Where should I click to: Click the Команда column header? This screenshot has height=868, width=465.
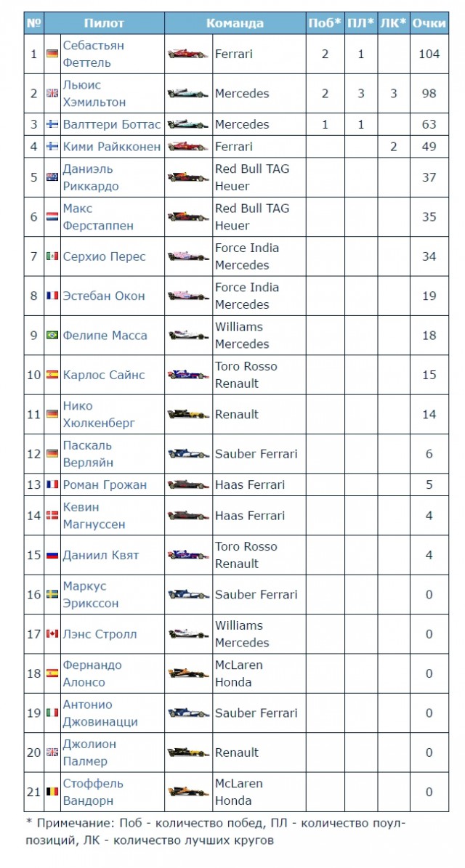pos(235,23)
